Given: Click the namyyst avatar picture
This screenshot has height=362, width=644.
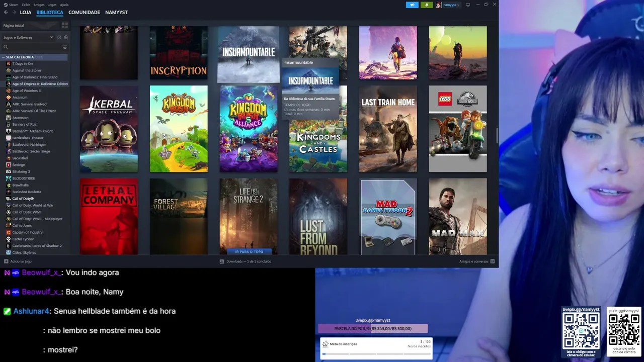Looking at the screenshot, I should [438, 5].
